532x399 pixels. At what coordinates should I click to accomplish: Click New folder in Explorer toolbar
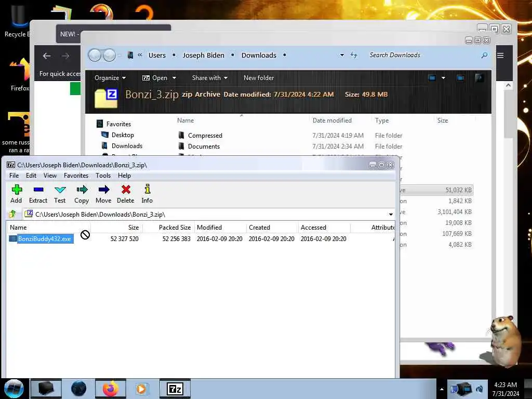[259, 78]
